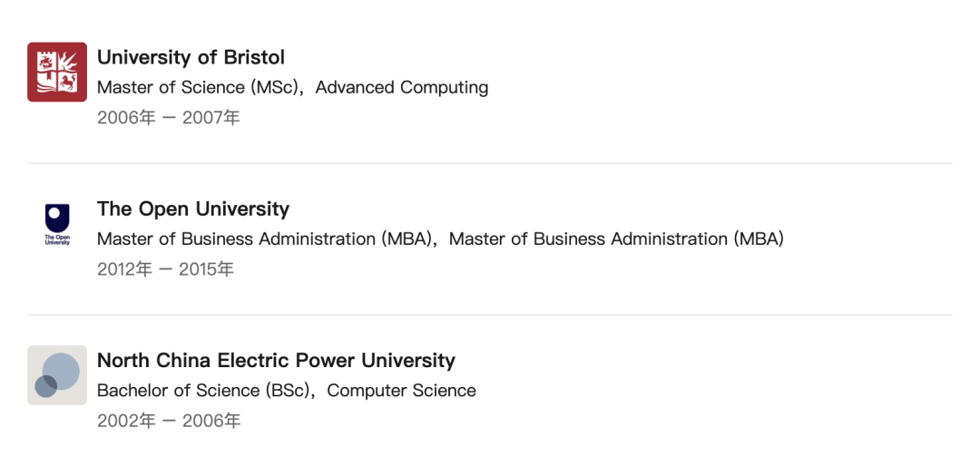Click the divider line below the Open University entry
The image size is (980, 456).
(x=490, y=315)
